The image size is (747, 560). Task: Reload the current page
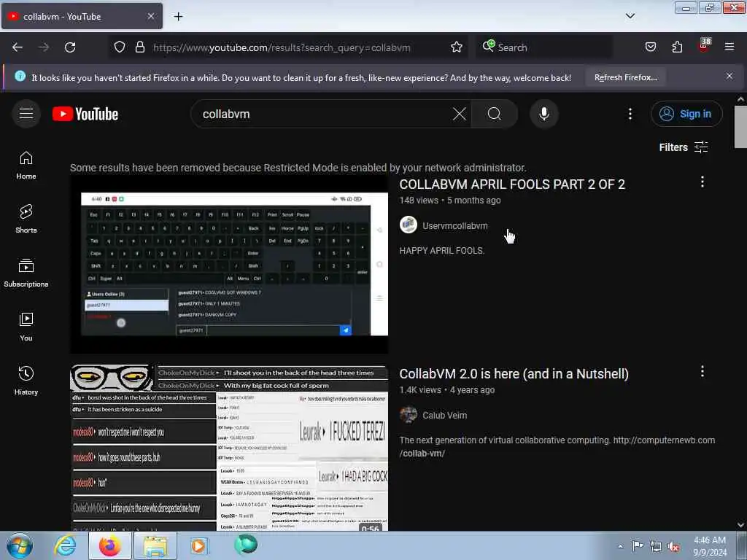(70, 47)
